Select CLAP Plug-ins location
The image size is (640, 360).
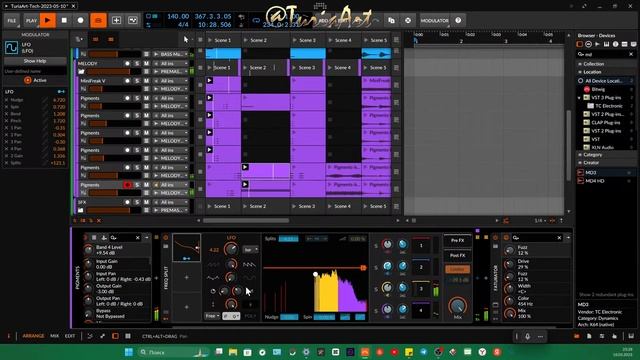606,123
